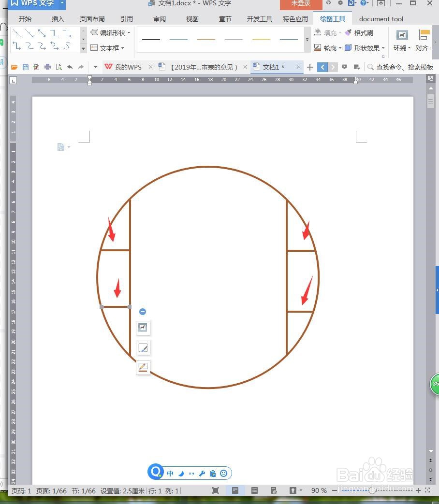439x504 pixels.
Task: Toggle punctuation mode on input bar
Action: coord(191,473)
